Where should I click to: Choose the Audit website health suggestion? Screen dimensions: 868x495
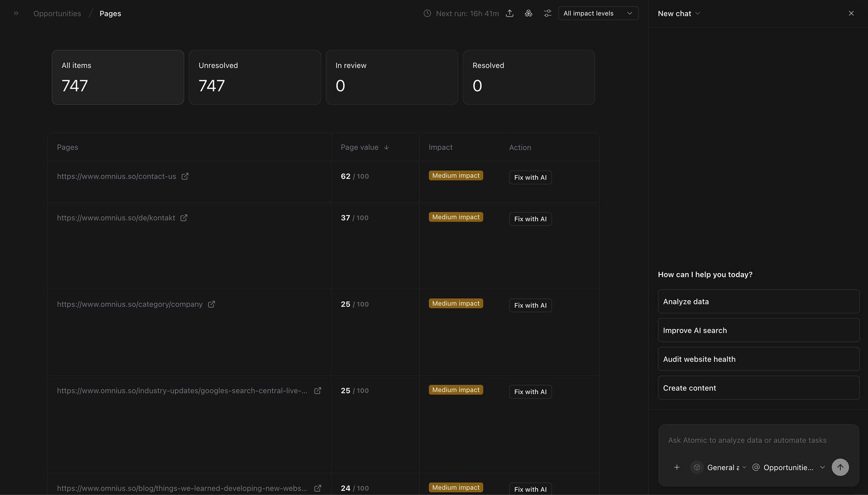coord(758,359)
